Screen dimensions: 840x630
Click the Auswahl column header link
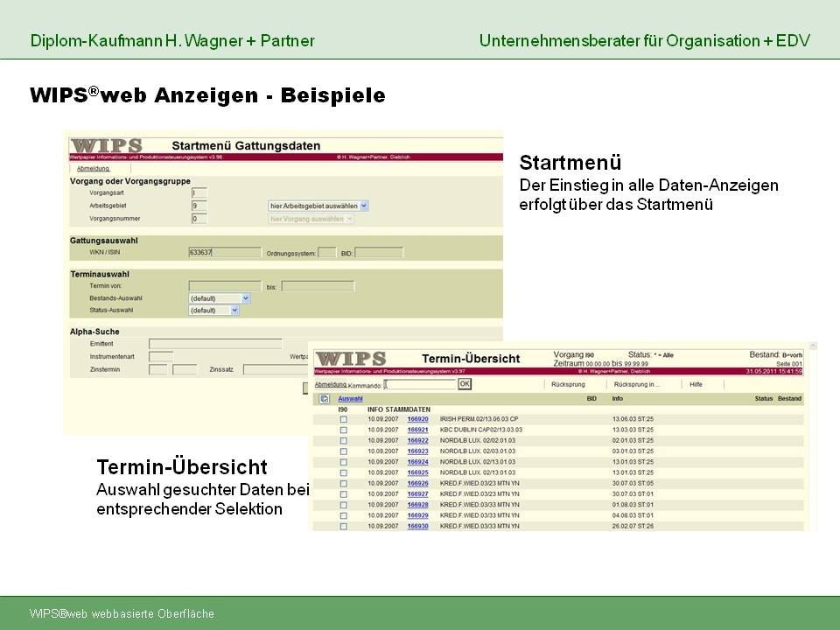pos(350,399)
